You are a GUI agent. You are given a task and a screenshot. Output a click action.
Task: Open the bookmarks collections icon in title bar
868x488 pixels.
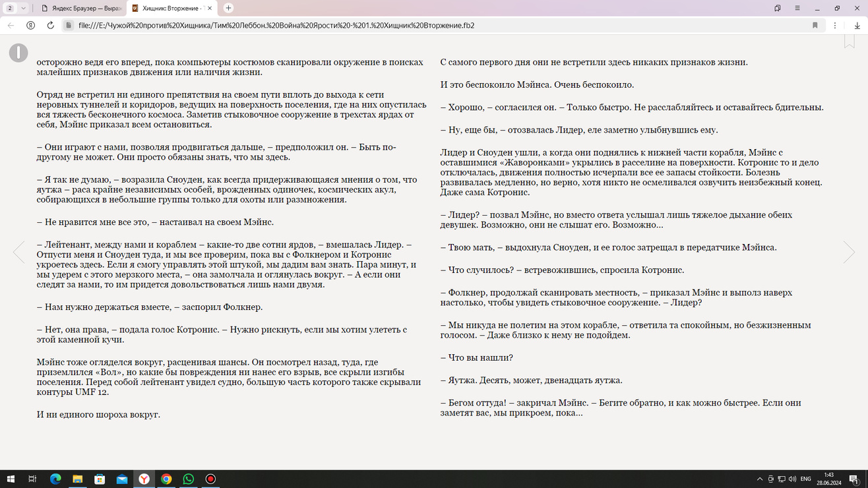(x=778, y=8)
